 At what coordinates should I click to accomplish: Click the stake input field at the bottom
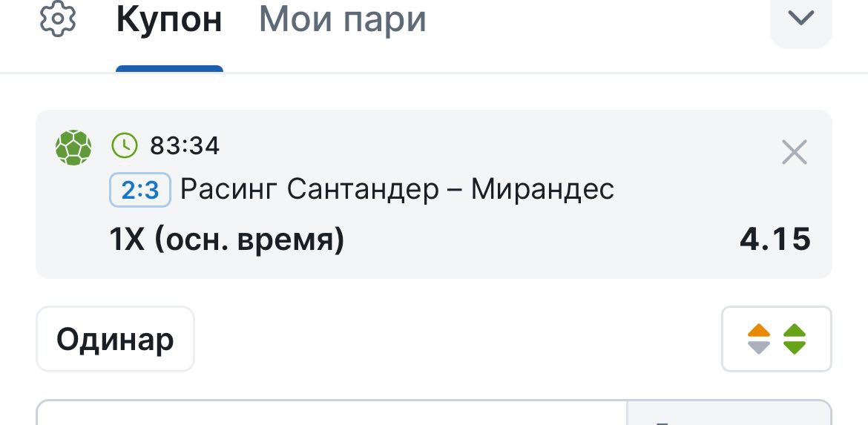331,412
